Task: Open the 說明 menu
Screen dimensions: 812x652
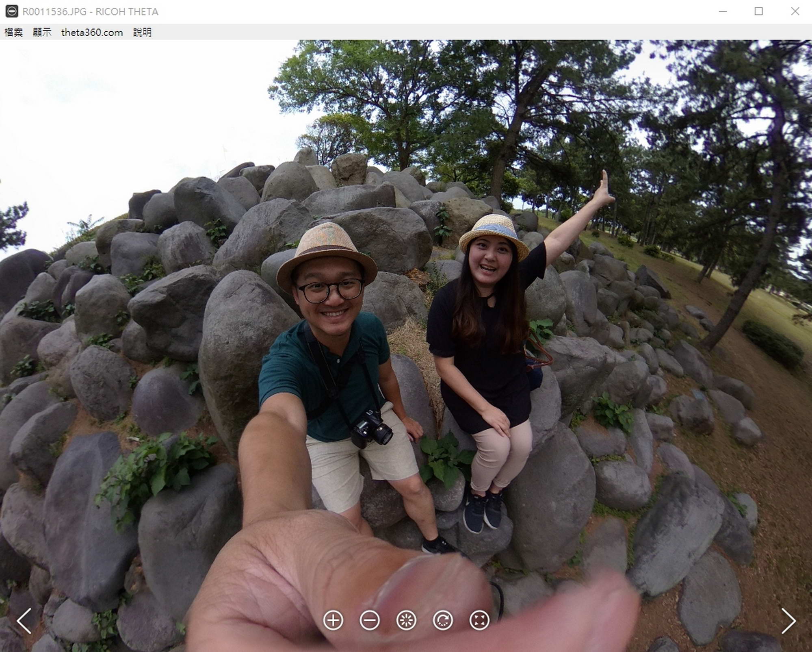Action: pos(142,32)
